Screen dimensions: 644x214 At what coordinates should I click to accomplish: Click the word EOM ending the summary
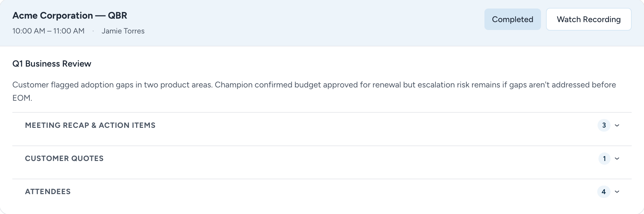(21, 98)
